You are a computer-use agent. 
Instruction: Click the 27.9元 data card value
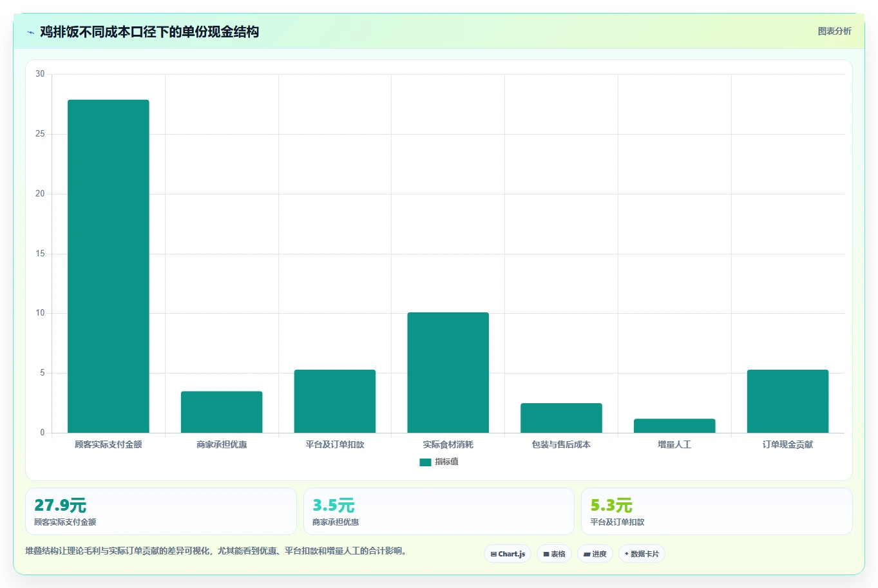(60, 506)
